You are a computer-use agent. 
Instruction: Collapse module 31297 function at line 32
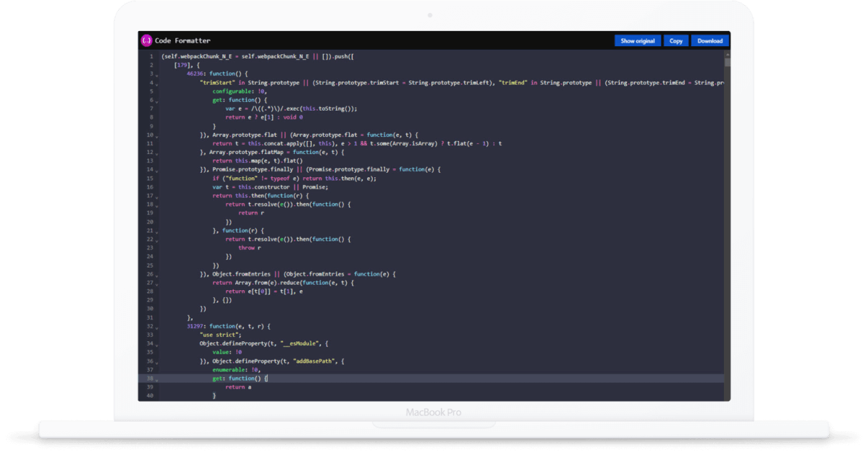156,328
